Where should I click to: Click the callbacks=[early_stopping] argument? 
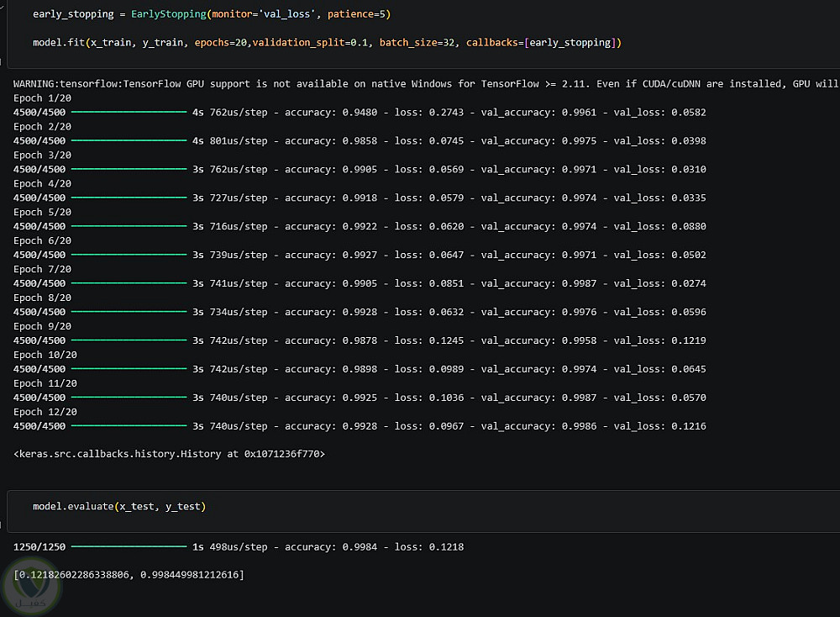pos(541,42)
